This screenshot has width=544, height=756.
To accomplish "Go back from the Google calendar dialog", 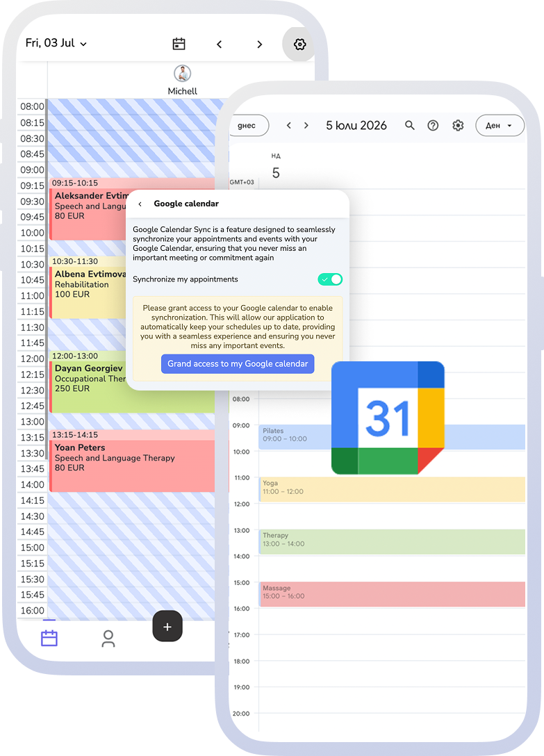I will point(140,204).
